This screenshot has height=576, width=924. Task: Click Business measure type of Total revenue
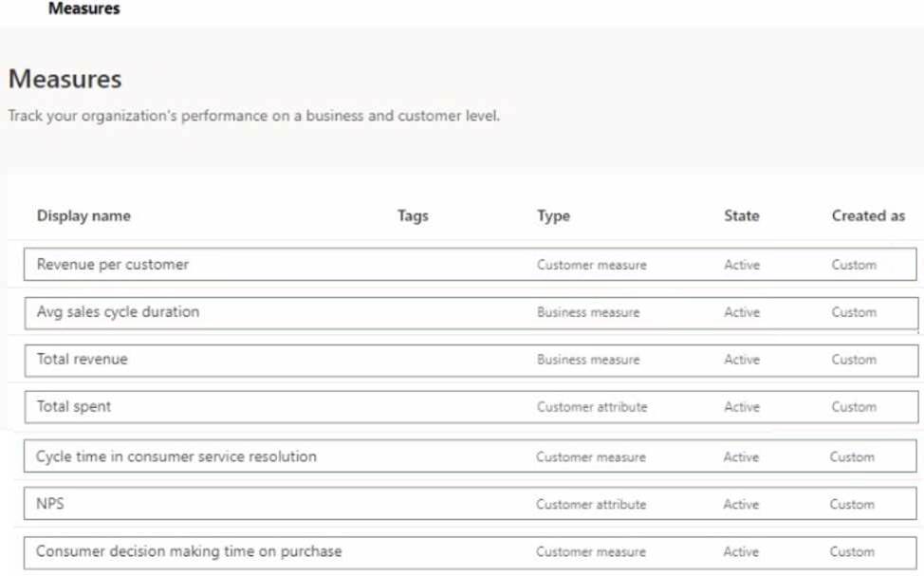(x=588, y=360)
